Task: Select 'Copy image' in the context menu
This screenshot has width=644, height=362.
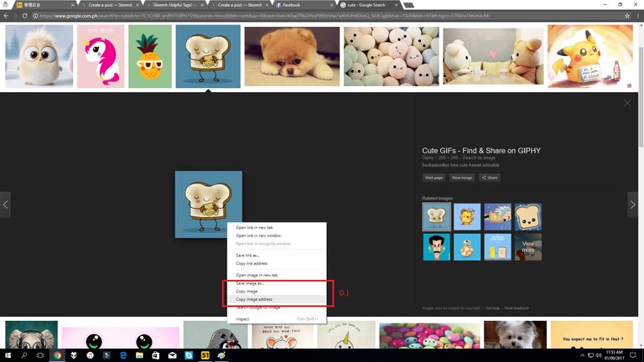Action: 247,292
